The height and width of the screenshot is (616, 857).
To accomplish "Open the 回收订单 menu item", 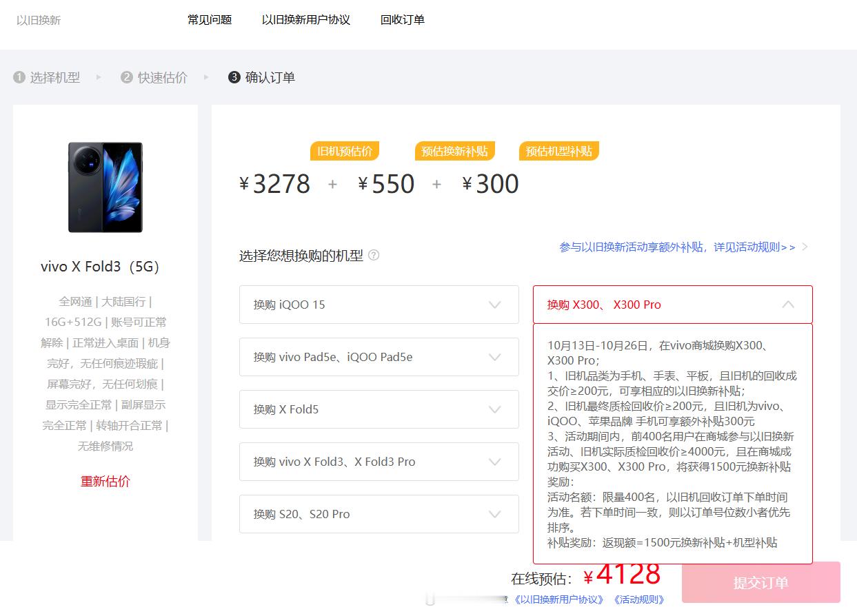I will (403, 20).
